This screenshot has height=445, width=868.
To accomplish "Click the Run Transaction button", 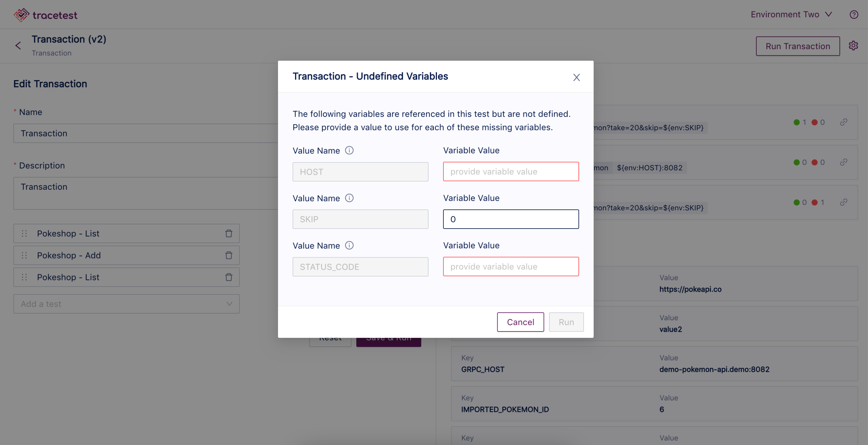I will [x=797, y=46].
